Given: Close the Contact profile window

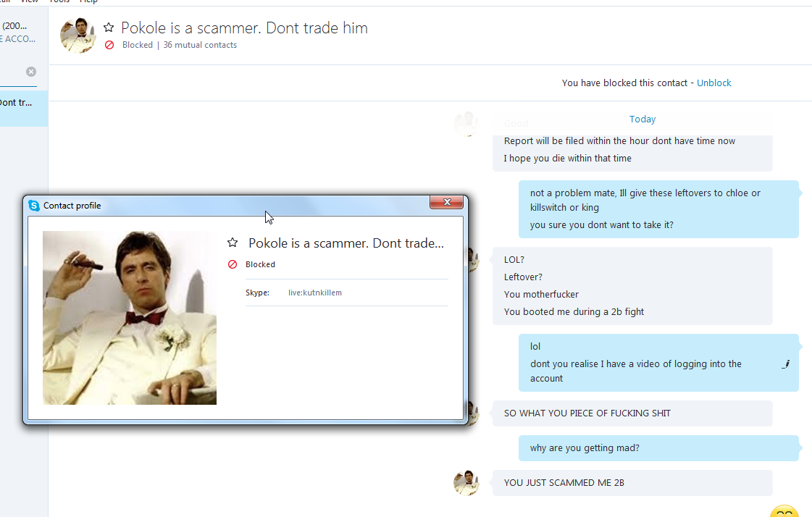Looking at the screenshot, I should pos(446,202).
